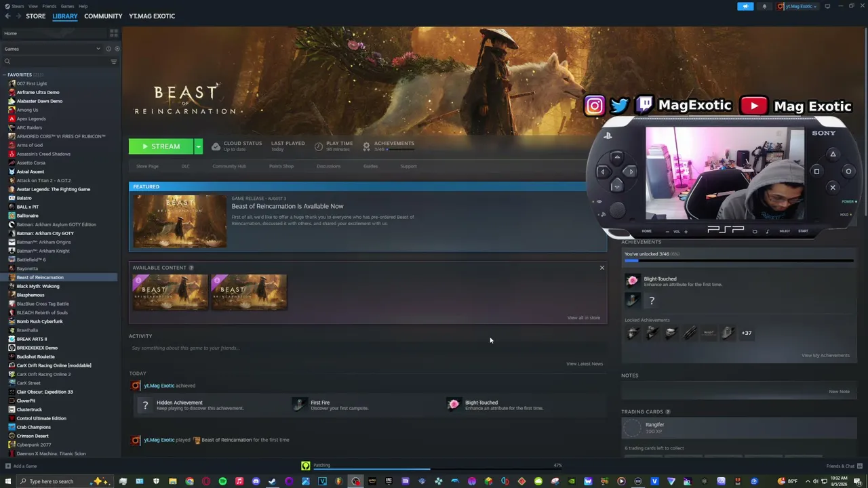The width and height of the screenshot is (868, 488).
Task: View the hidden achievement question mark
Action: point(652,300)
